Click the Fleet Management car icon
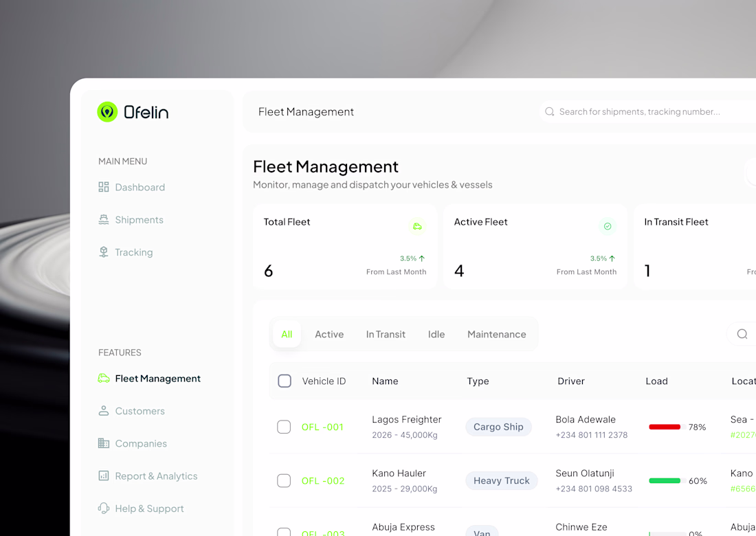The height and width of the screenshot is (536, 756). click(104, 379)
